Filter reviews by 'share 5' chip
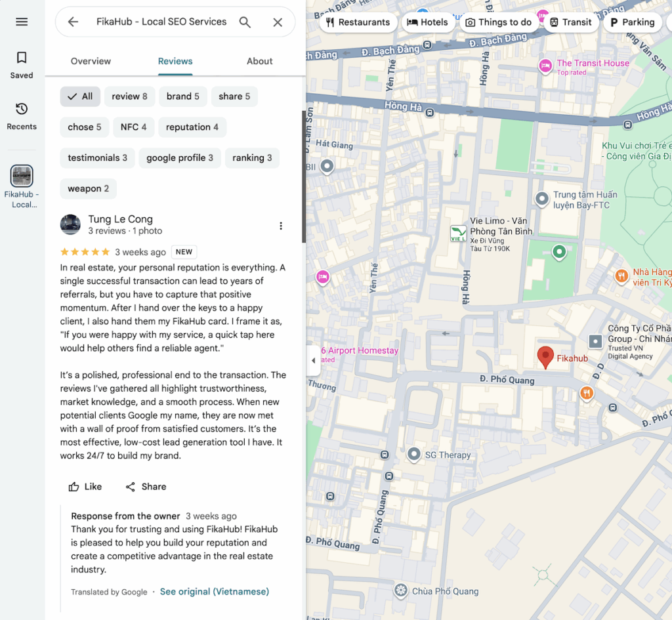The height and width of the screenshot is (620, 672). coord(234,96)
